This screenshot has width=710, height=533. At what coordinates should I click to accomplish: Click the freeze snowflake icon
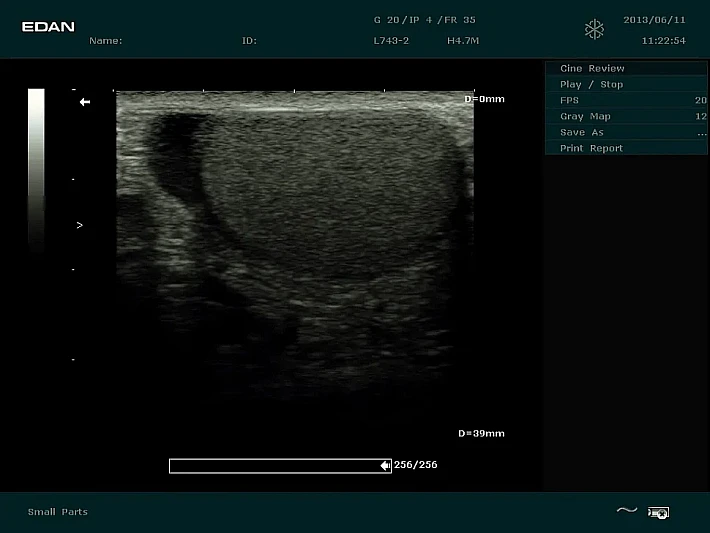[594, 29]
